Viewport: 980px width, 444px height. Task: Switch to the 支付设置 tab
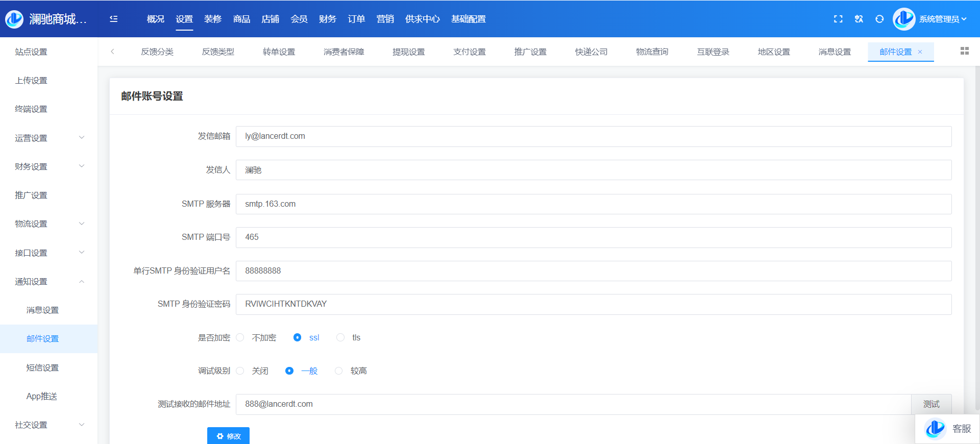[x=469, y=52]
